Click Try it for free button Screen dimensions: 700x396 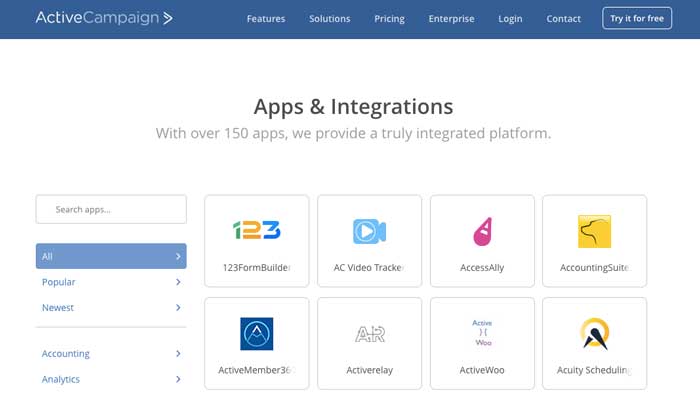point(637,18)
